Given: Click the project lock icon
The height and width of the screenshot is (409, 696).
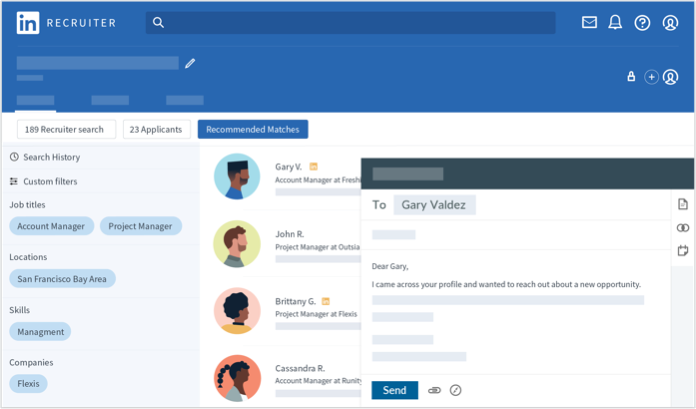Looking at the screenshot, I should click(x=631, y=77).
